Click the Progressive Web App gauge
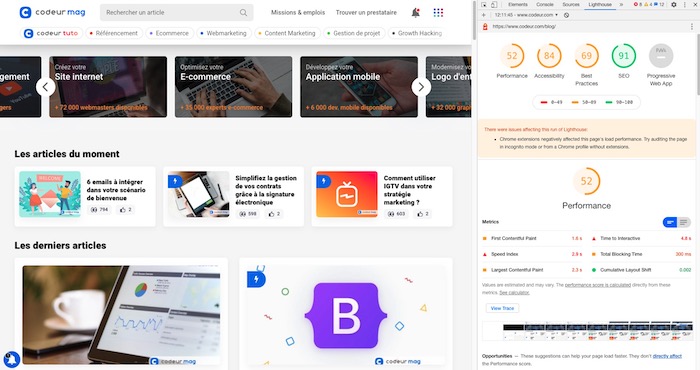This screenshot has width=700, height=370. [661, 56]
